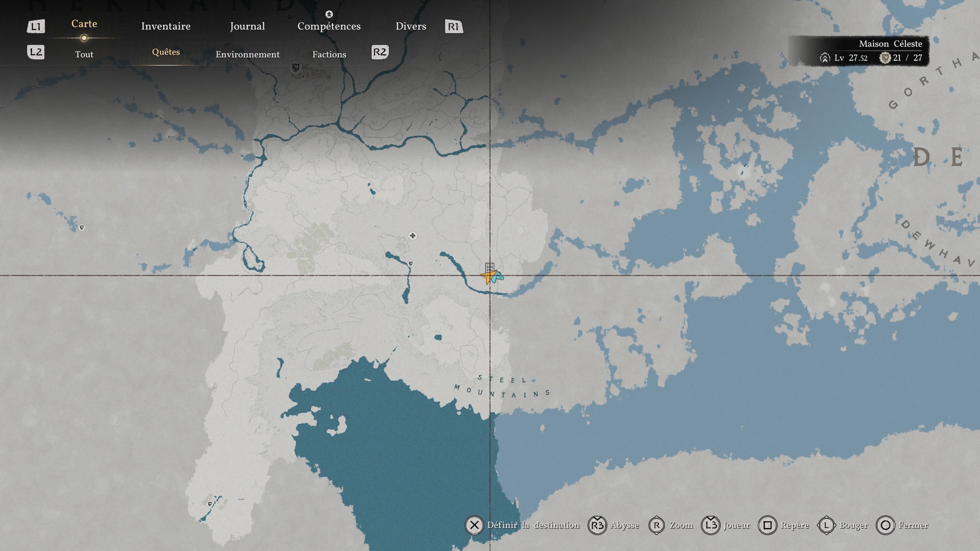Image resolution: width=980 pixels, height=551 pixels.
Task: Click the shield emblem beside 21 / 27
Action: (x=885, y=58)
